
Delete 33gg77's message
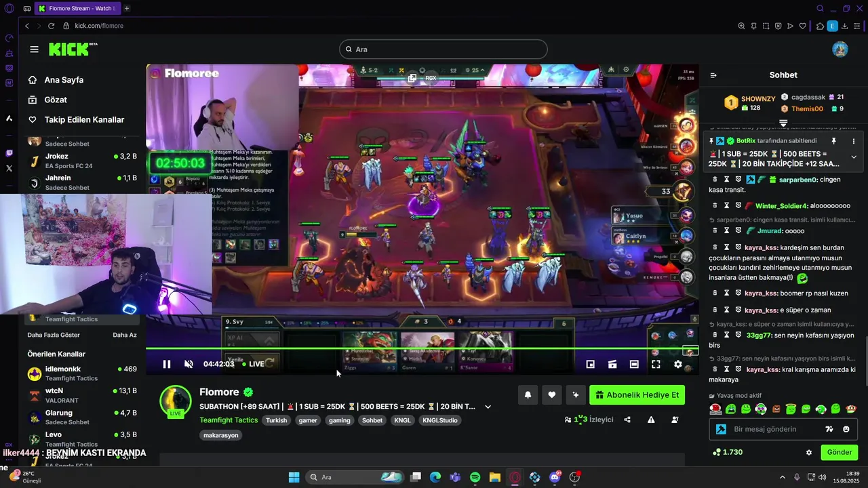tap(714, 335)
